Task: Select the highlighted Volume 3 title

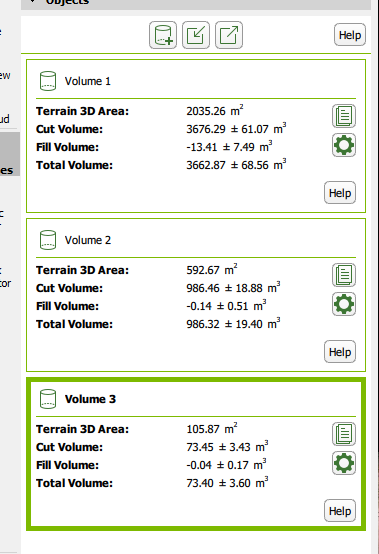Action: coord(90,399)
